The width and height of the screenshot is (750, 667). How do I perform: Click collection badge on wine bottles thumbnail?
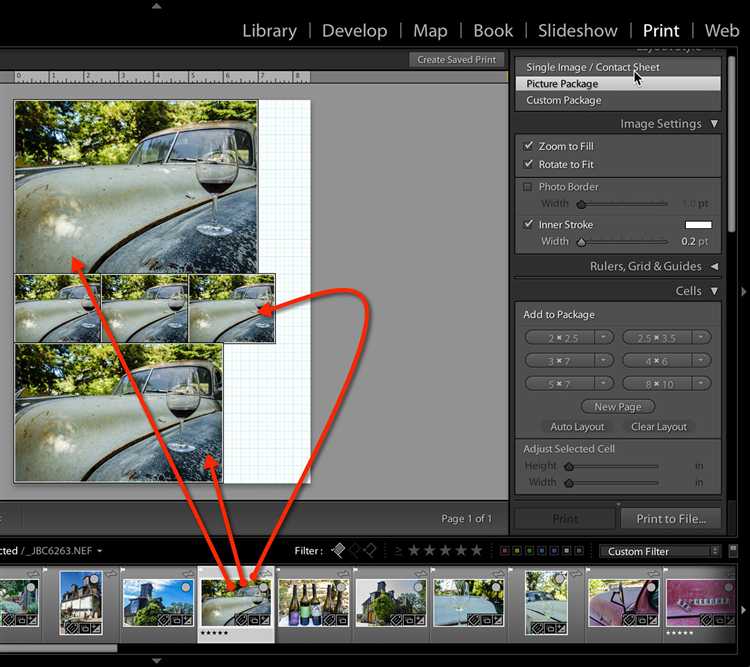(342, 621)
